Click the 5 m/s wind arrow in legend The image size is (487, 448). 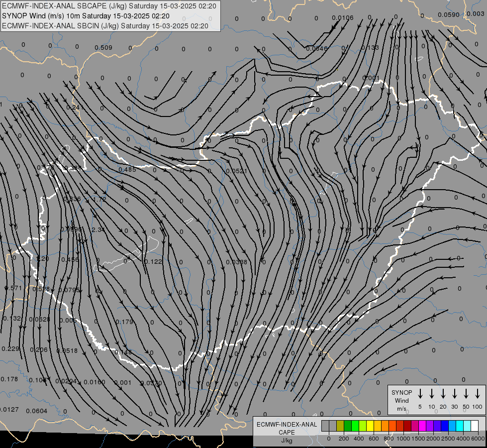[420, 394]
